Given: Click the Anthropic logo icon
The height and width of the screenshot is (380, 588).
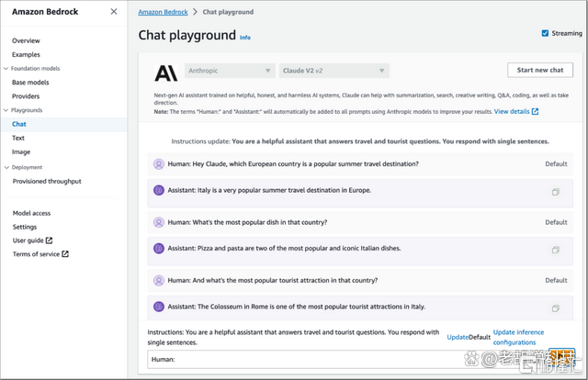Looking at the screenshot, I should (x=165, y=73).
